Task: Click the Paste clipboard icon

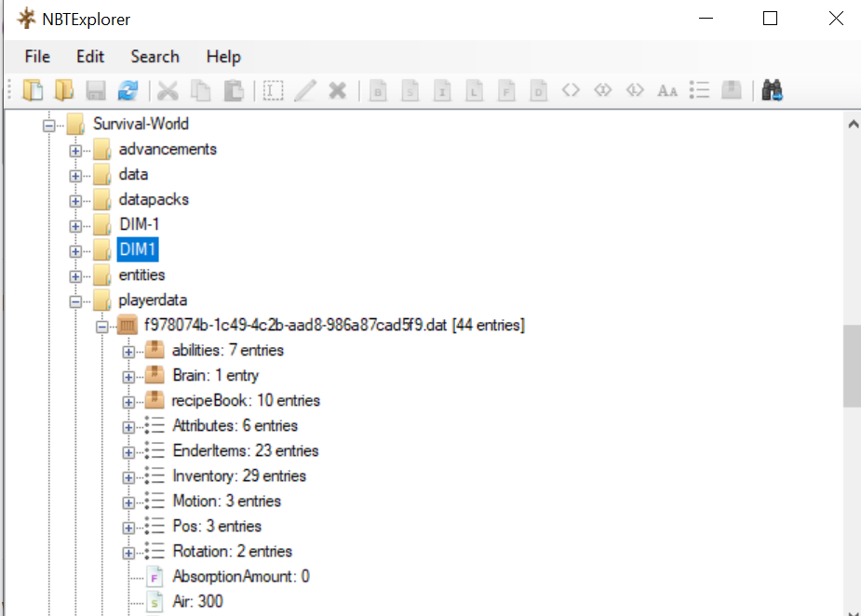Action: tap(234, 90)
